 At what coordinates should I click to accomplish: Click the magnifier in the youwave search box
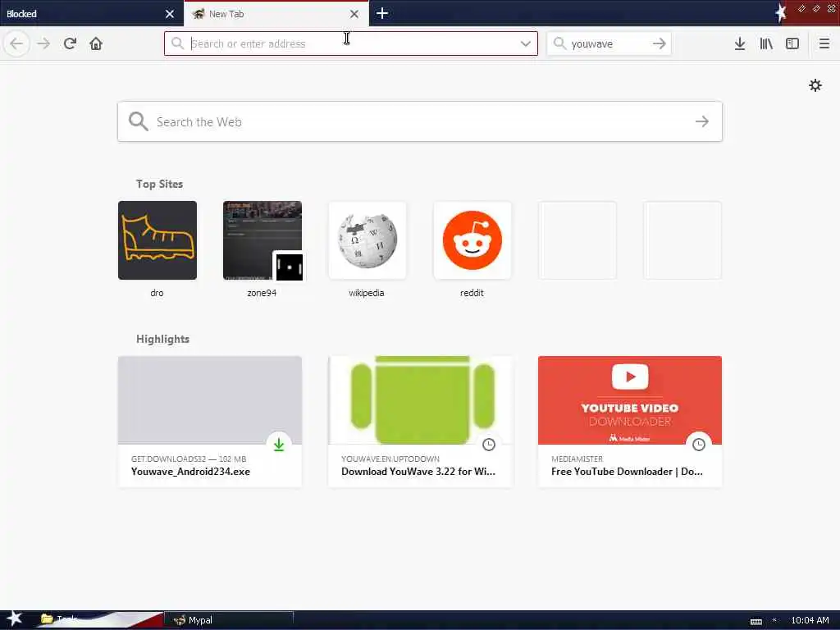point(559,43)
